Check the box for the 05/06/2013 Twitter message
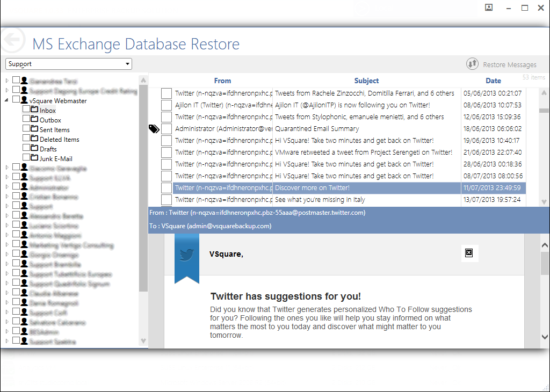The height and width of the screenshot is (392, 550). tap(167, 93)
